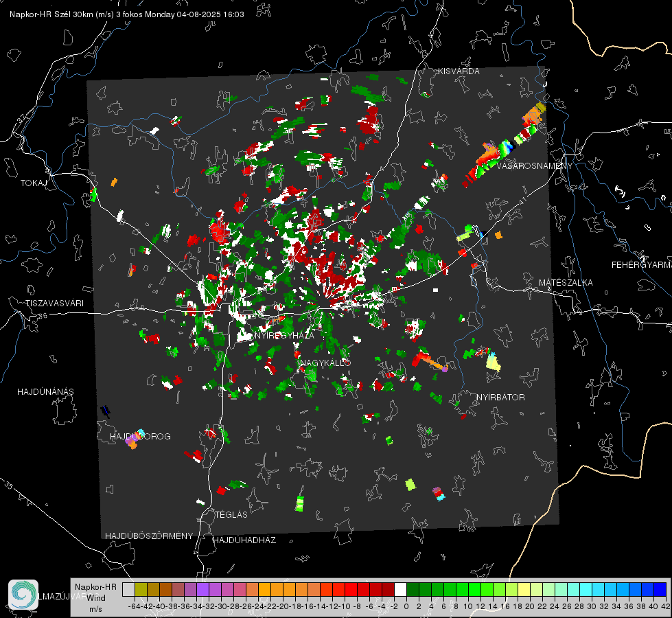Click the TISZAVASVÁRI town label

tap(54, 304)
